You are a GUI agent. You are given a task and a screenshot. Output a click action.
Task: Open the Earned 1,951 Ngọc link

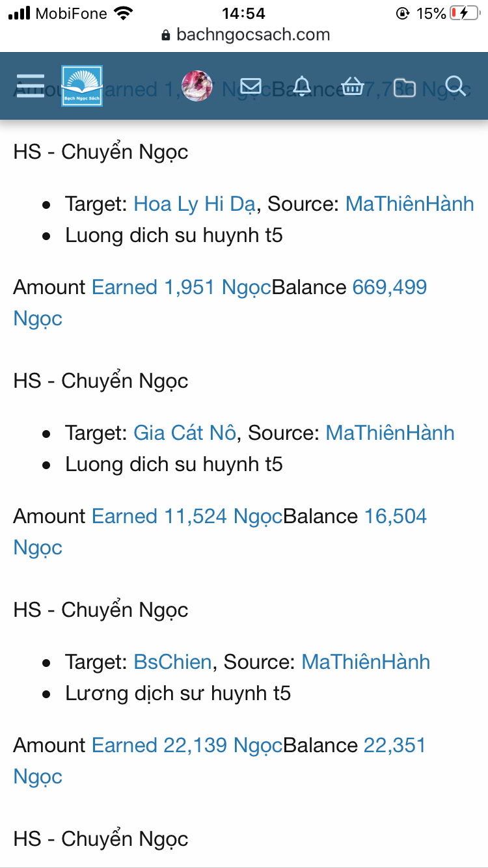point(181,288)
